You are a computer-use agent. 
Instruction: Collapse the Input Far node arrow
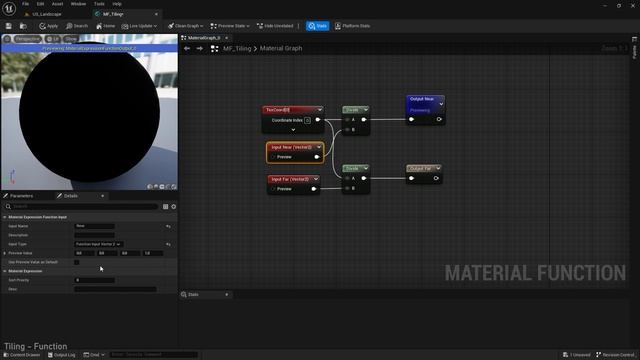(x=316, y=179)
